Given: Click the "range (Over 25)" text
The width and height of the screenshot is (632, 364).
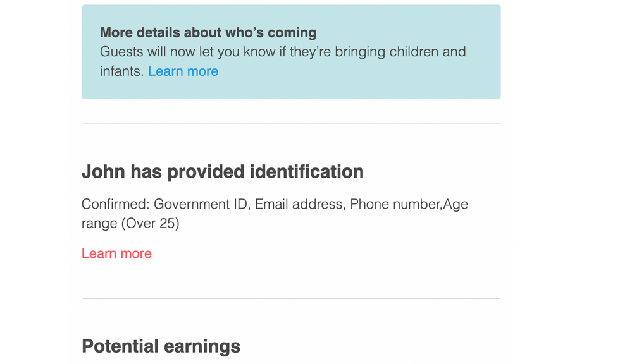Looking at the screenshot, I should tap(130, 223).
